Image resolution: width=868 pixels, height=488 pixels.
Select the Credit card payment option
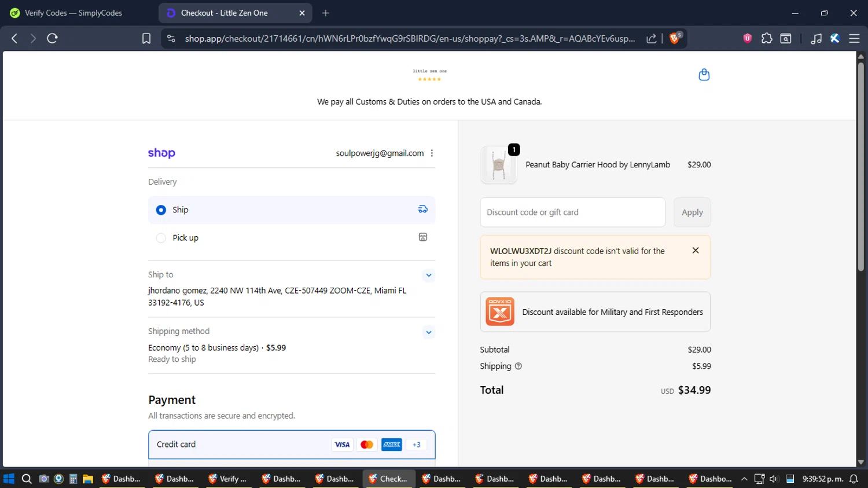pyautogui.click(x=292, y=445)
